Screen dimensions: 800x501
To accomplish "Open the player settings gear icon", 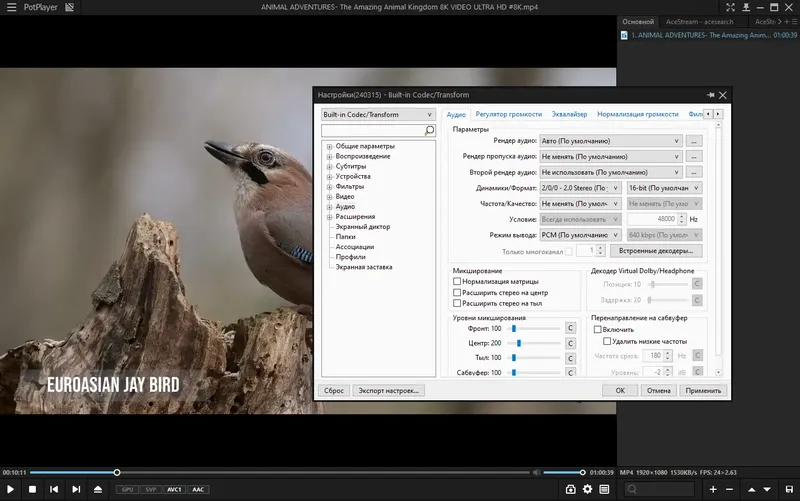I will (x=587, y=489).
